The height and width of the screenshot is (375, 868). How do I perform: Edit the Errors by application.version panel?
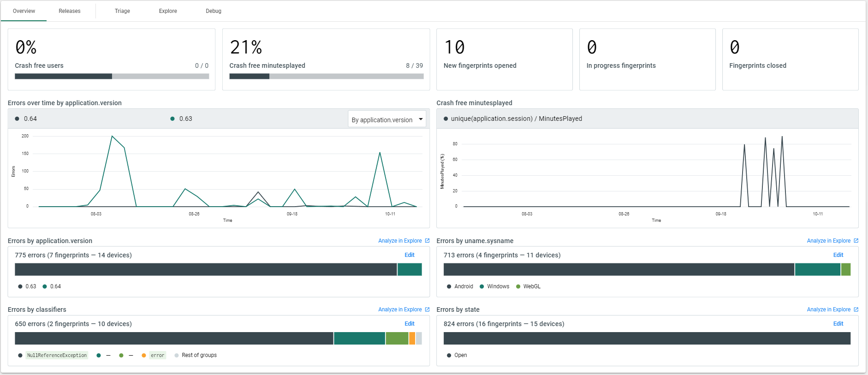409,255
